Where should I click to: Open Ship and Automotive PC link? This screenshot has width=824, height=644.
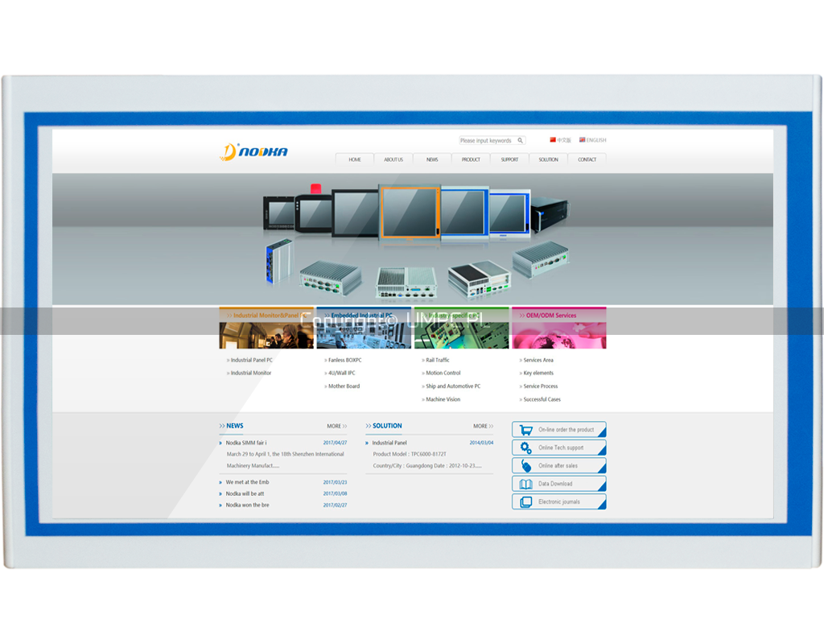click(x=453, y=386)
